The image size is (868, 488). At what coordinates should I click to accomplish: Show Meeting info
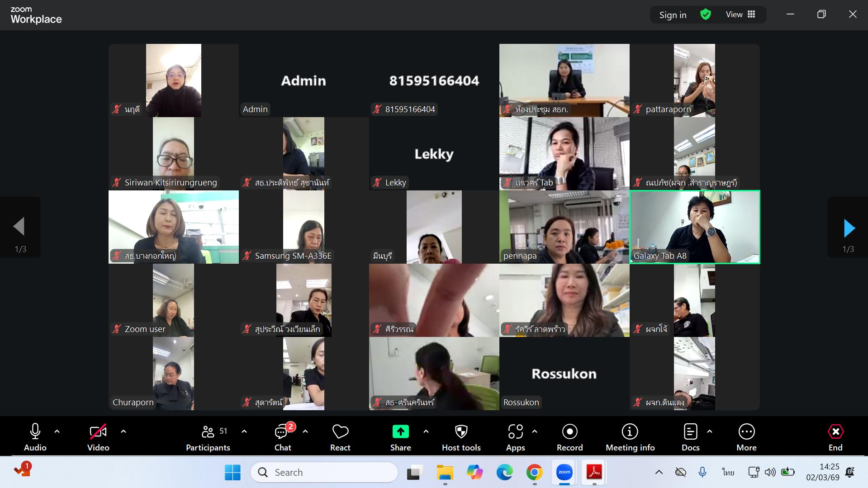click(630, 437)
